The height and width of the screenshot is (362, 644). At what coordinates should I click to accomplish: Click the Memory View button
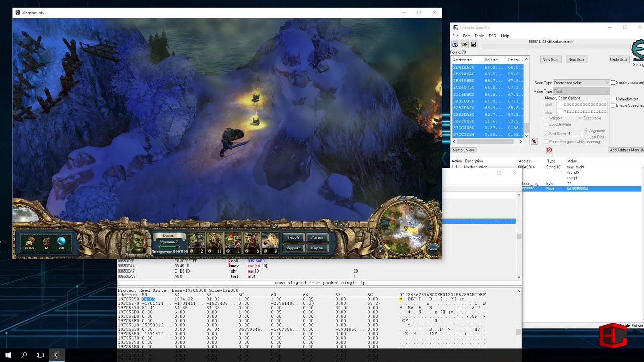click(463, 150)
